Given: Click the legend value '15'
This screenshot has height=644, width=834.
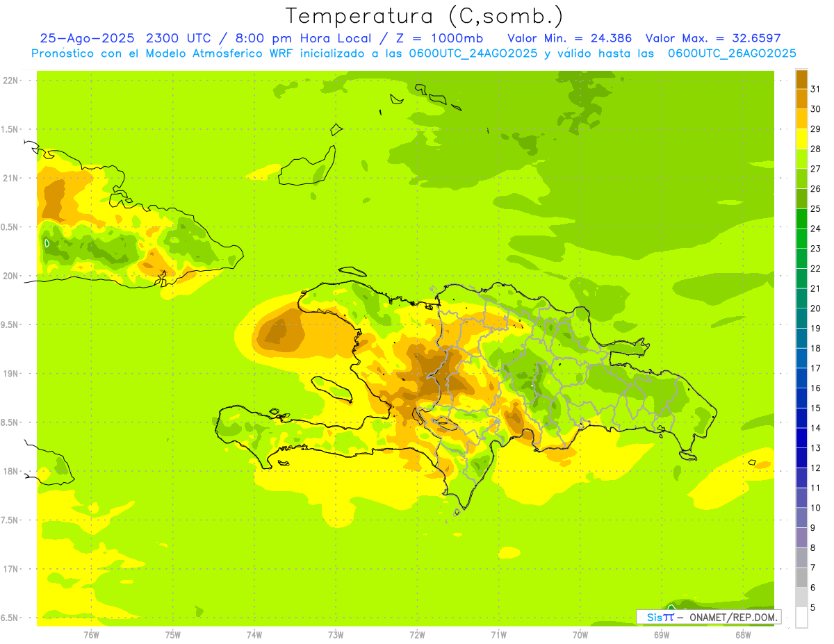Looking at the screenshot, I should click(815, 408).
